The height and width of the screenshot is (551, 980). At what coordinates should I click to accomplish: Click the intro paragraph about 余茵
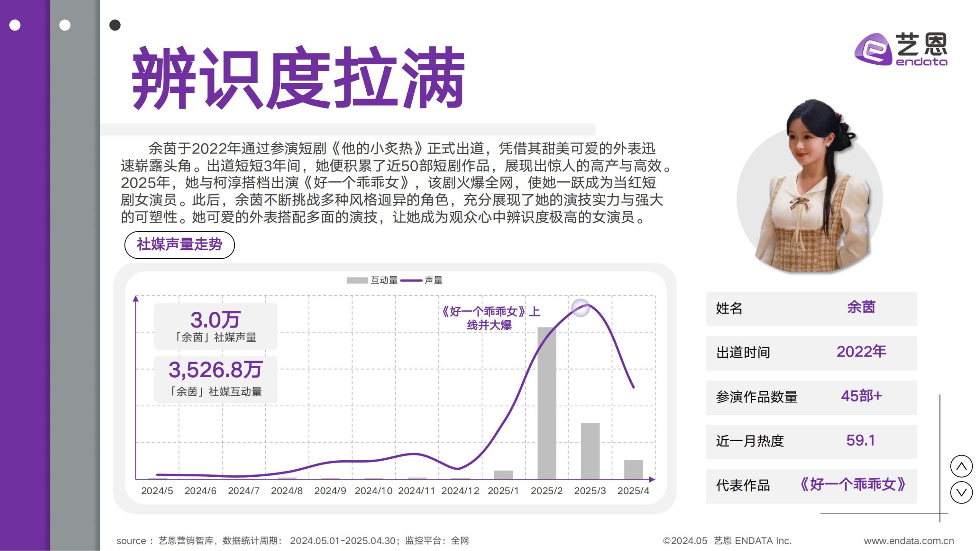click(x=396, y=183)
